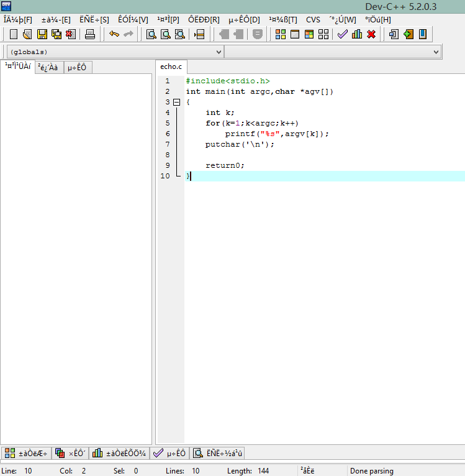465x476 pixels.
Task: Open the Edit [E] menu
Action: pyautogui.click(x=56, y=20)
